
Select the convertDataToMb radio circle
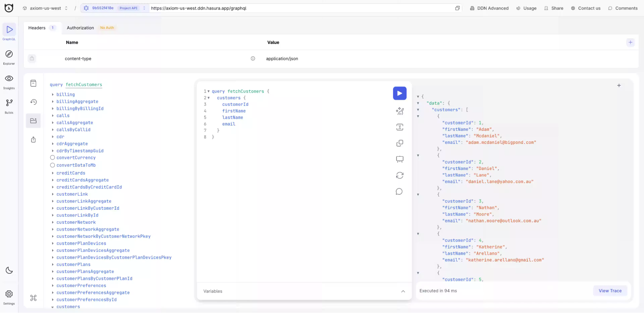click(53, 165)
